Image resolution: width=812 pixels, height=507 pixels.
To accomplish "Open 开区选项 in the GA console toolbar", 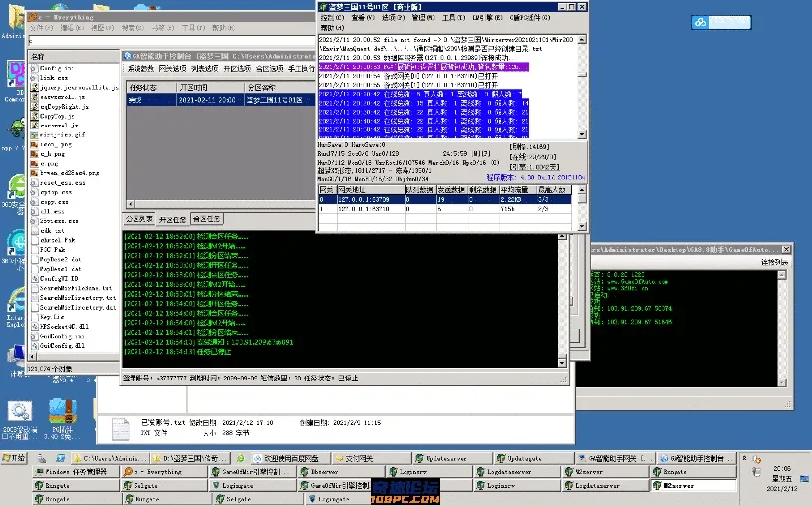I will click(237, 68).
